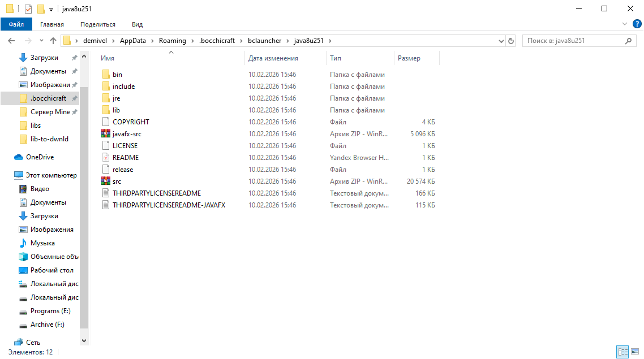Viewport: 644px width, 359px height.
Task: Click Roaming in the breadcrumb path
Action: point(172,41)
